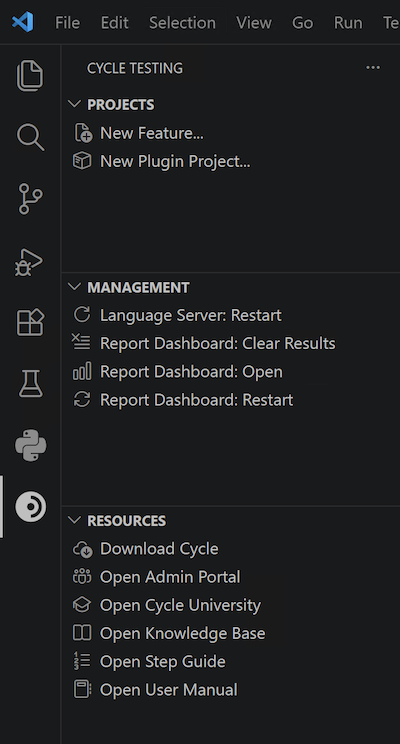Screen dimensions: 400x744
Task: Open the Go menu
Action: [302, 22]
